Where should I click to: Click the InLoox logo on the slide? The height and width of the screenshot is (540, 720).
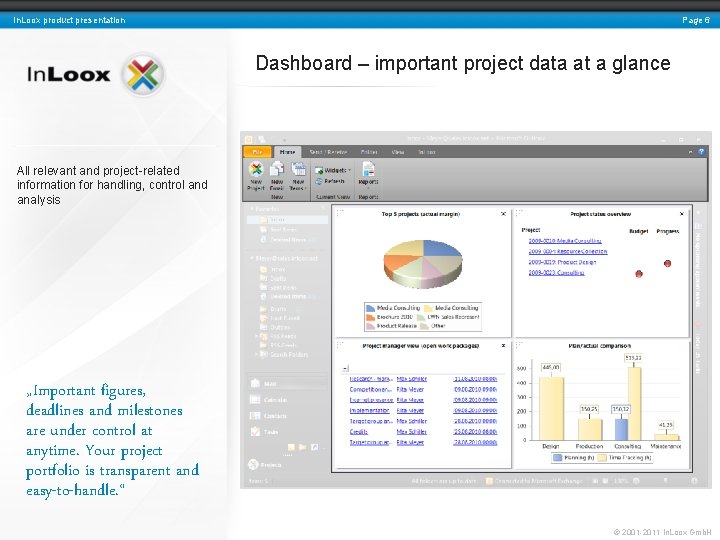tap(96, 74)
